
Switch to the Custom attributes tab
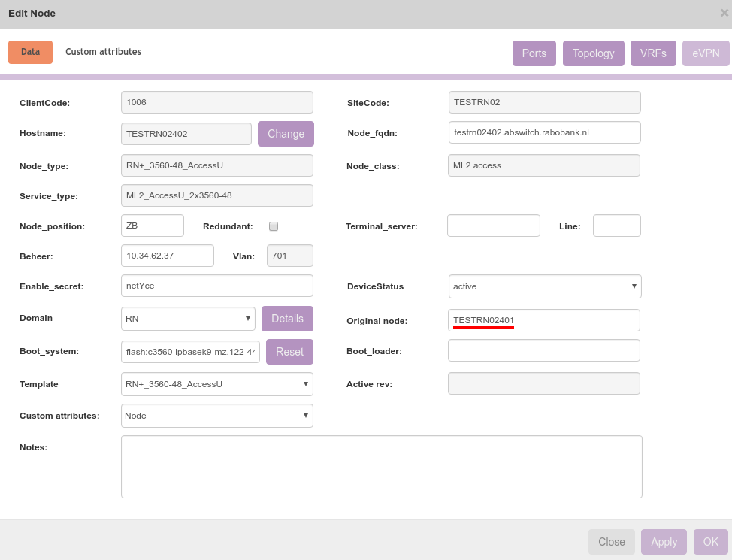(x=103, y=52)
